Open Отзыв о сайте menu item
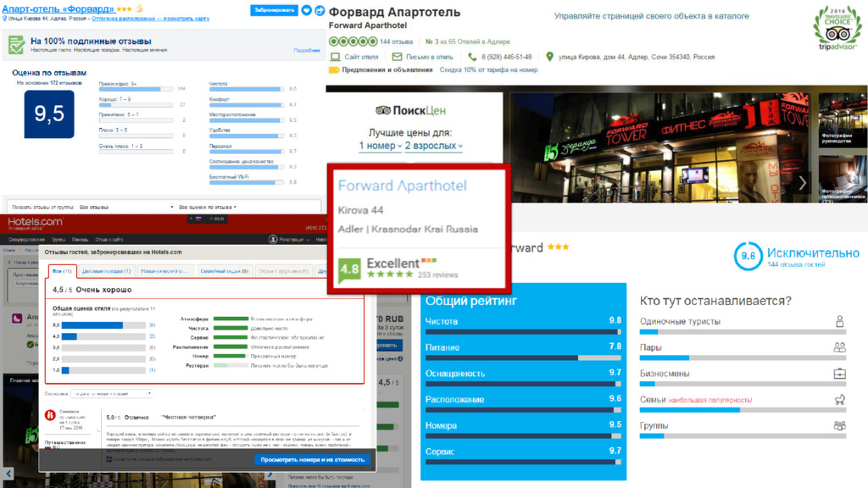 pos(109,240)
